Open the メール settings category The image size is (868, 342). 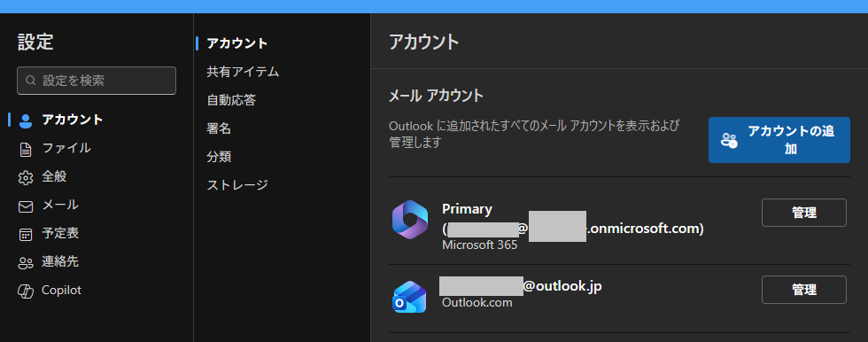[60, 206]
